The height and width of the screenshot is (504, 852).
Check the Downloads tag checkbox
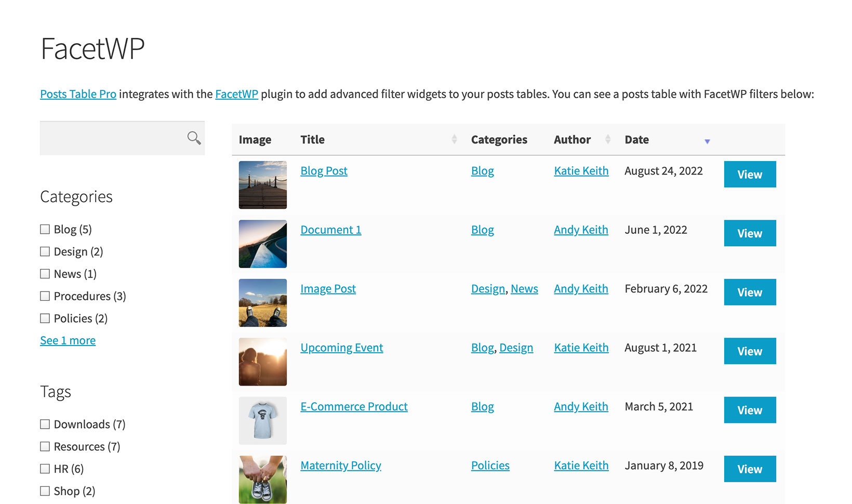[x=45, y=424]
